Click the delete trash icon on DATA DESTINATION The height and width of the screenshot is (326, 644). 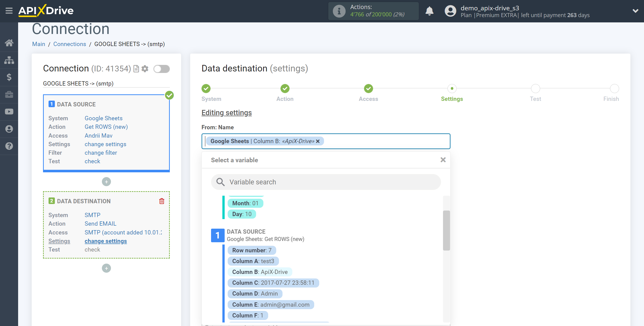tap(161, 201)
